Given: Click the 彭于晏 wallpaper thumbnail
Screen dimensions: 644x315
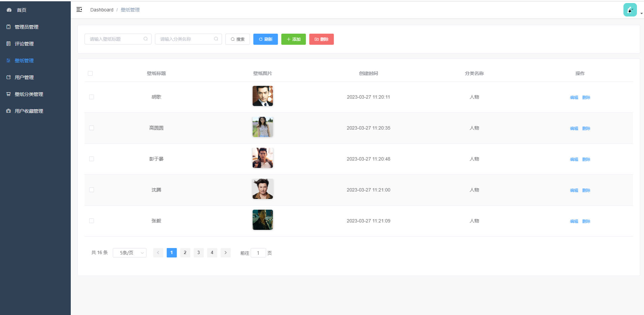Looking at the screenshot, I should click(x=263, y=158).
